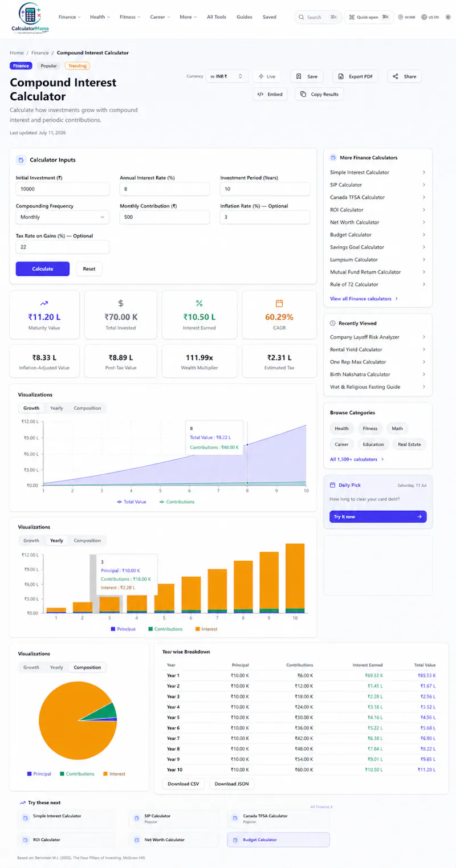This screenshot has height=868, width=456.
Task: Open the US EN language selector
Action: point(430,17)
